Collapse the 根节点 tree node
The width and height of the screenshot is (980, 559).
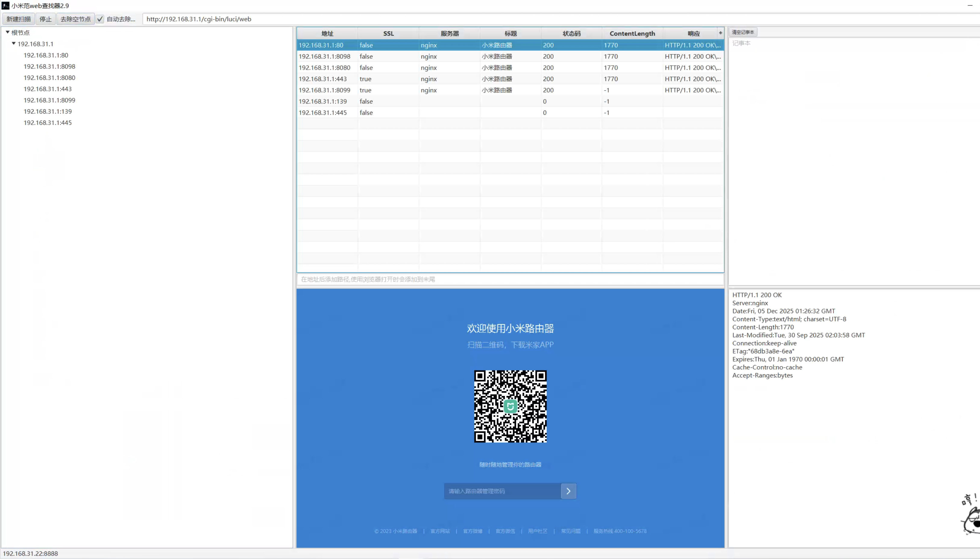pyautogui.click(x=8, y=33)
